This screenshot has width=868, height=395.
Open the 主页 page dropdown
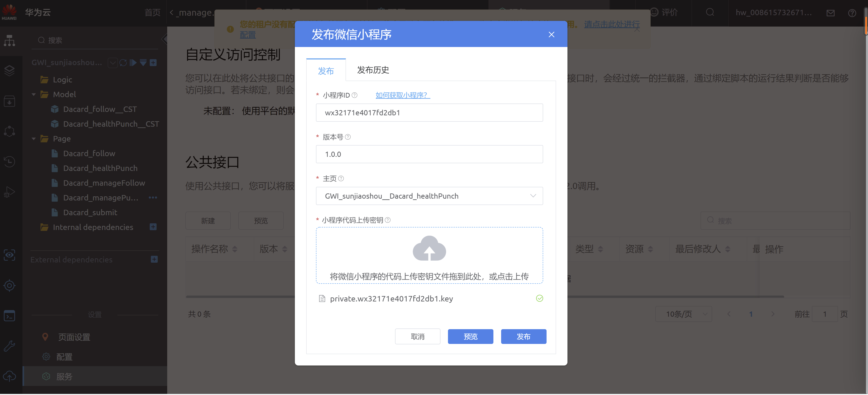[429, 196]
